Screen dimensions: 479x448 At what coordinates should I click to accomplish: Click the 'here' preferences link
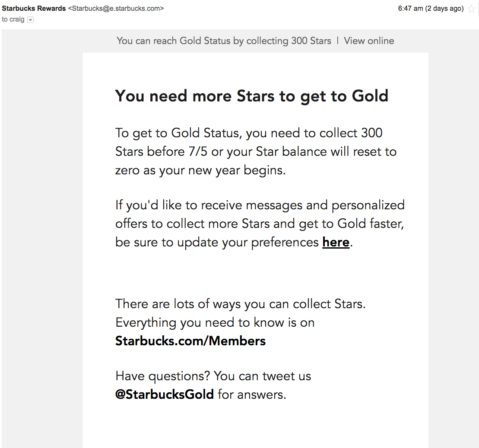pos(336,242)
